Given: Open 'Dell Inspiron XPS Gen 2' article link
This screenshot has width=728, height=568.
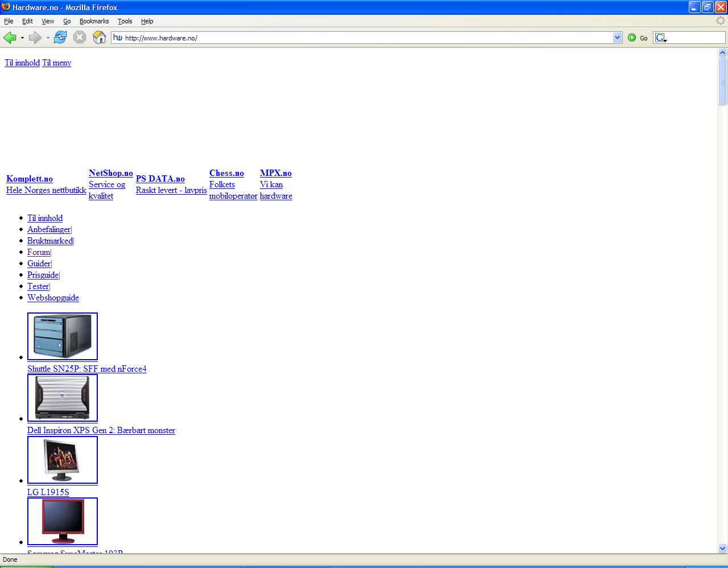Looking at the screenshot, I should click(x=101, y=430).
